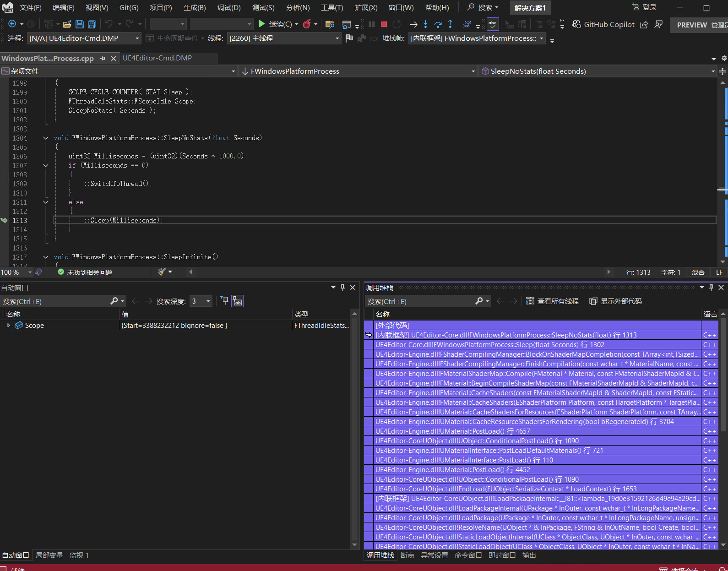
Task: Toggle the pin-properties icon in the Autos window
Action: 224,300
